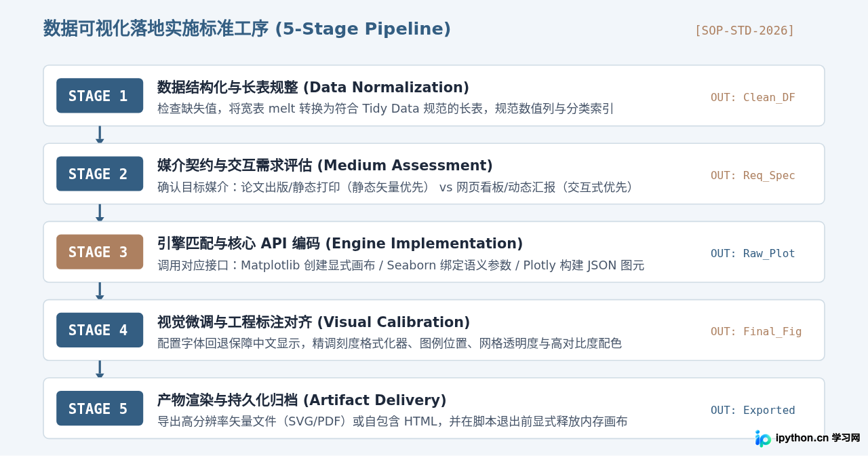This screenshot has width=868, height=456.
Task: Click the [SOP-STD-2026] label
Action: pos(744,31)
